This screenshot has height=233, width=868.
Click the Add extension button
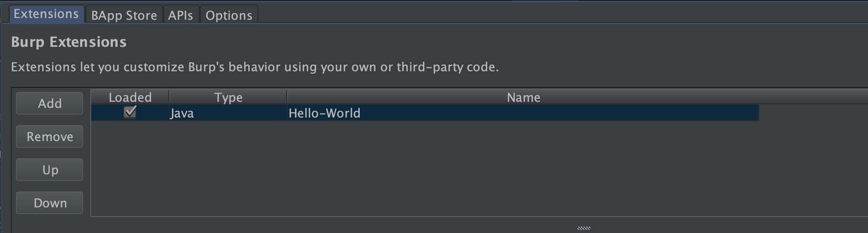(49, 104)
